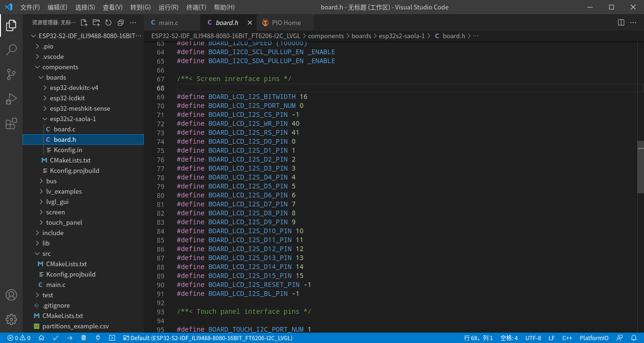Open the 运行(R) menu
Screen dimensions: 644x343
pos(169,7)
